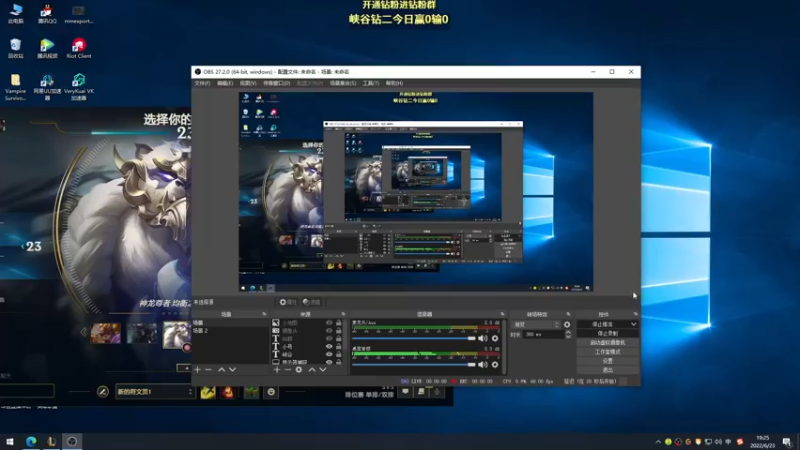Select the Flash summoner spell icon
This screenshot has width=800, height=450.
pos(208,392)
